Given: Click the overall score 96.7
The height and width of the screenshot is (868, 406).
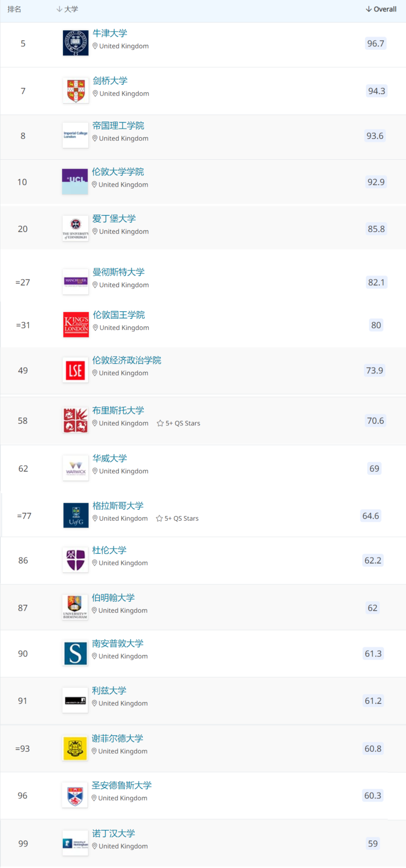Looking at the screenshot, I should tap(376, 43).
